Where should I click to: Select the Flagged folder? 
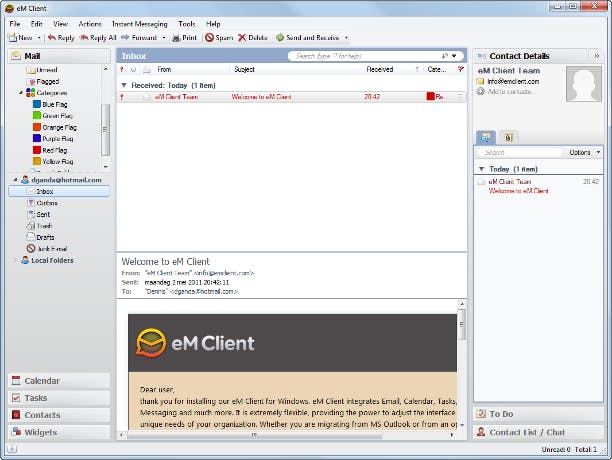[x=43, y=82]
